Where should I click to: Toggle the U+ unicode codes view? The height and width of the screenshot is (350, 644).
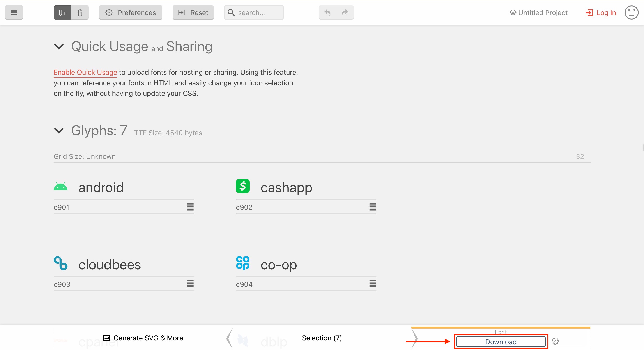(62, 12)
